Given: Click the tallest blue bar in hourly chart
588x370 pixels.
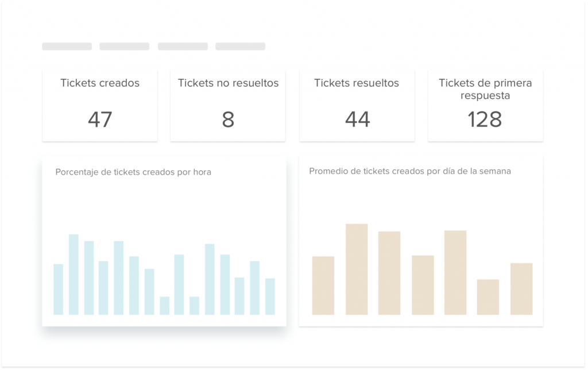Looking at the screenshot, I should pos(73,275).
